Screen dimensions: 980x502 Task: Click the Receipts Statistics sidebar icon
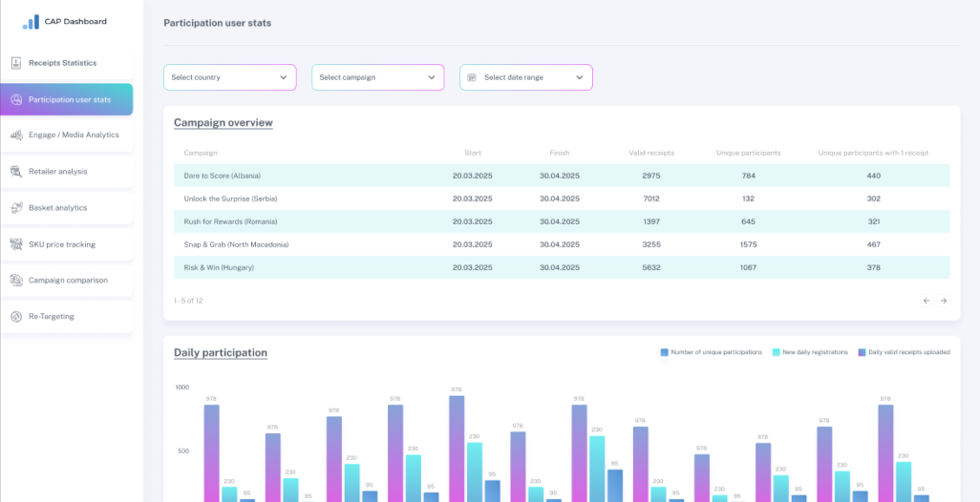click(16, 63)
